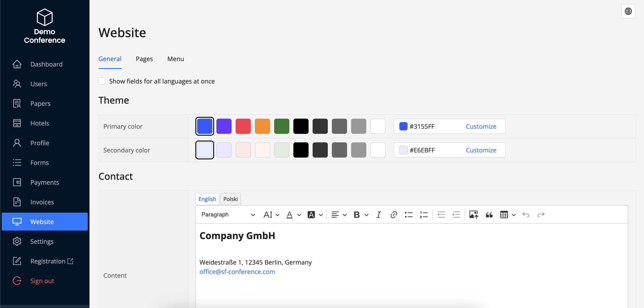Toggle italic formatting
The height and width of the screenshot is (308, 644).
coord(378,214)
